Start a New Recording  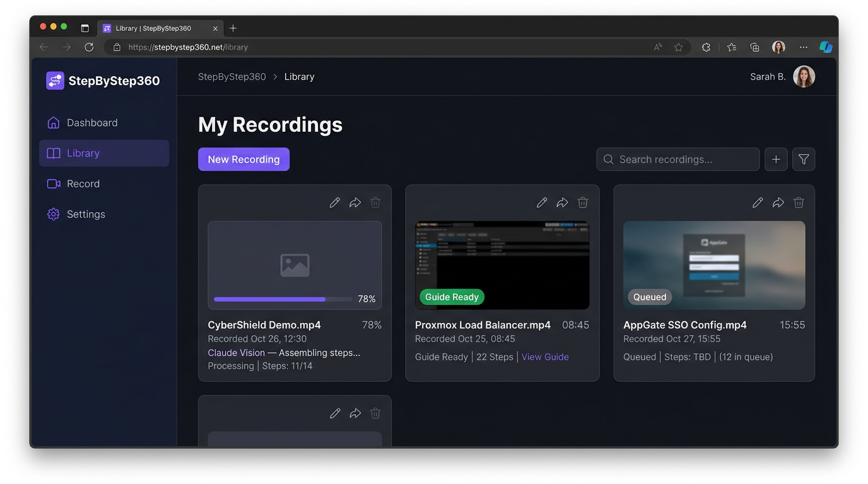coord(243,159)
